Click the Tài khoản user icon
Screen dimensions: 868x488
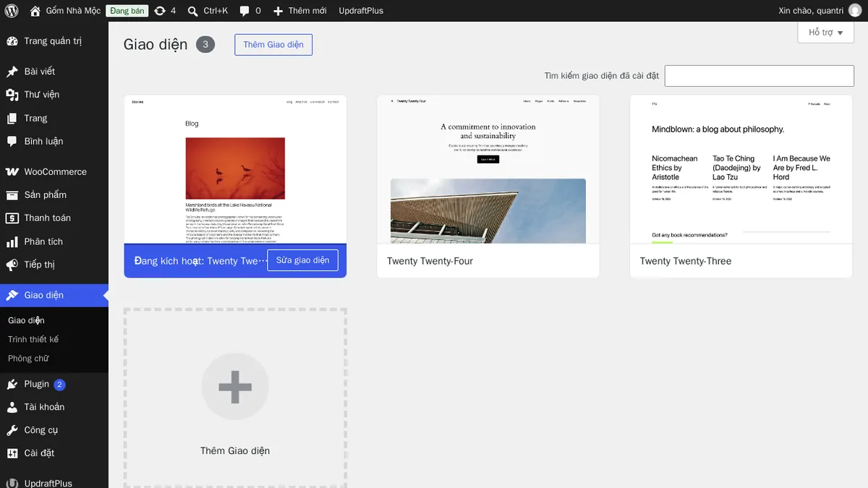coord(12,408)
